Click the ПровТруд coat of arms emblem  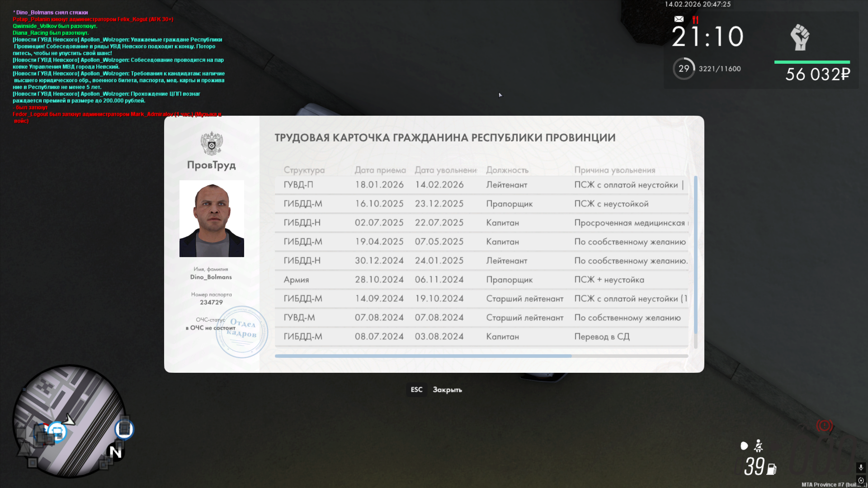(x=212, y=144)
